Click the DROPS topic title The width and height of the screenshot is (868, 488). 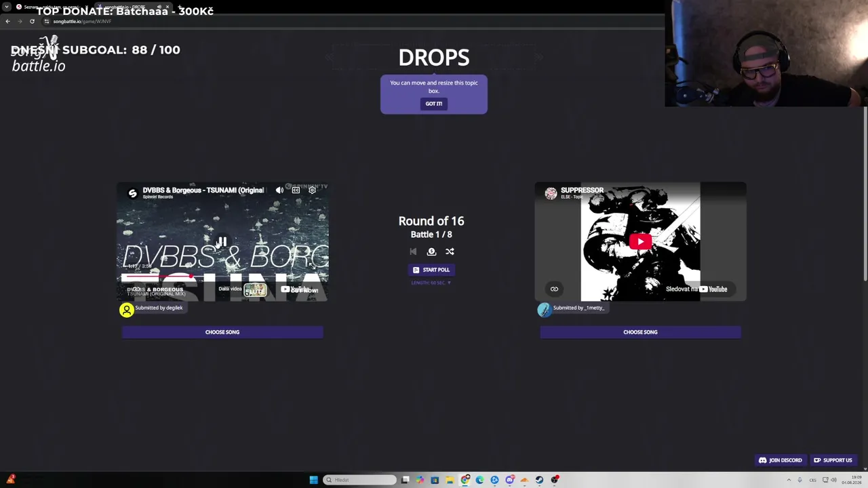pyautogui.click(x=434, y=58)
